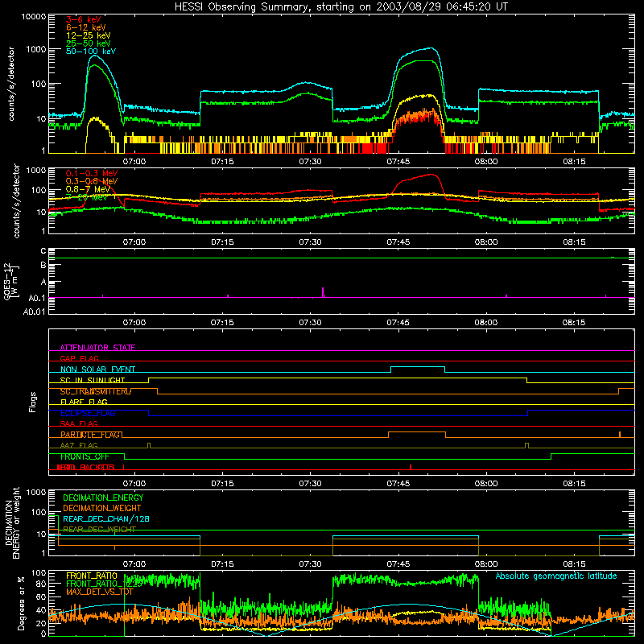Select the cyan 50-100 keV legend label
This screenshot has width=644, height=644.
(x=91, y=52)
